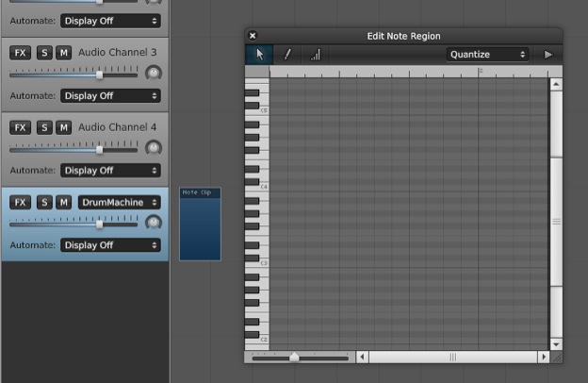Viewport: 588px width, 383px height.
Task: Click the Audio Channel 4 track name
Action: coord(118,127)
